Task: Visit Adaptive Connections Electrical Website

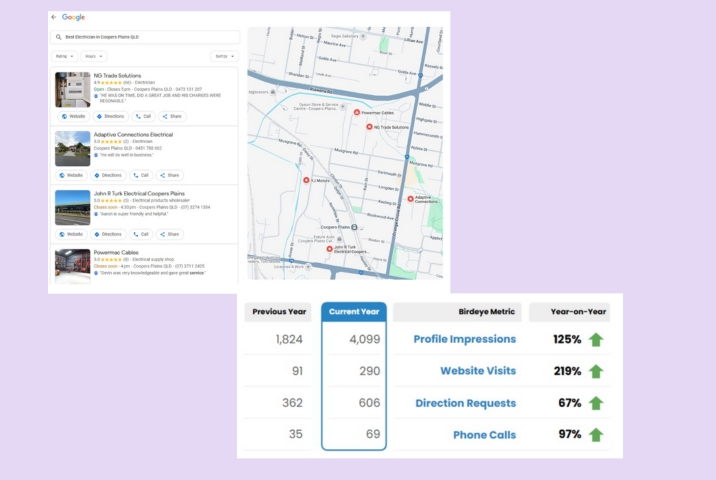Action: (71, 175)
